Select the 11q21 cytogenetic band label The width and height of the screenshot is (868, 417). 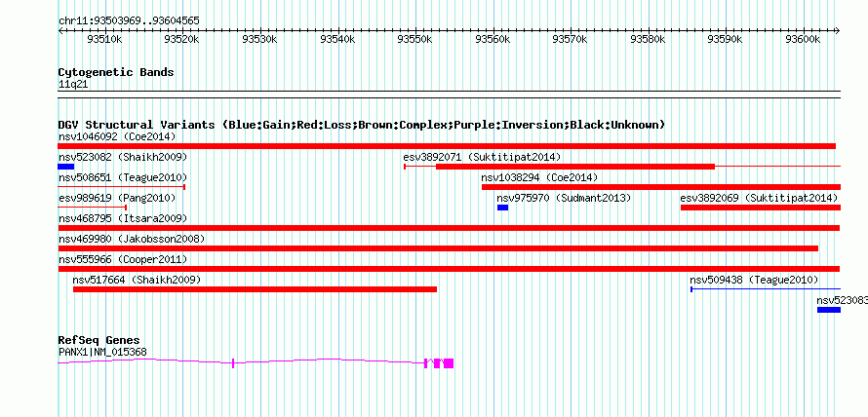[x=73, y=85]
